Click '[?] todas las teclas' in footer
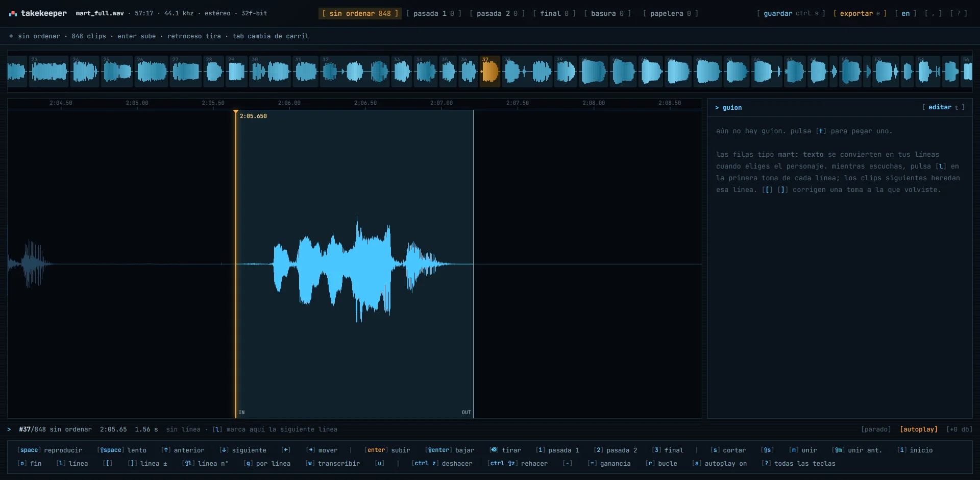The image size is (980, 480). 798,463
